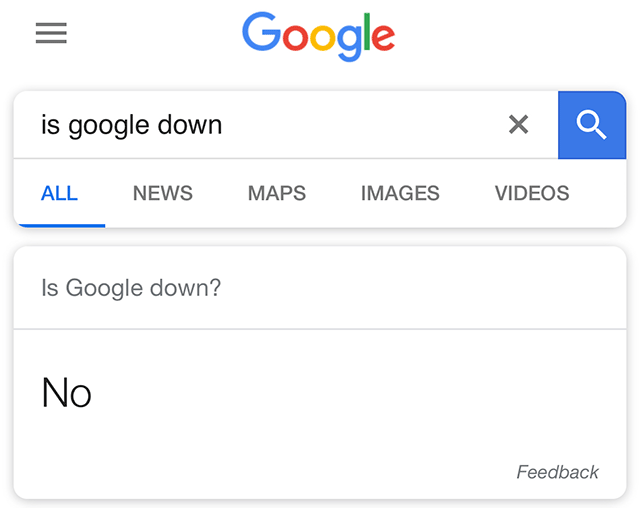Switch to the NEWS tab

pyautogui.click(x=162, y=193)
